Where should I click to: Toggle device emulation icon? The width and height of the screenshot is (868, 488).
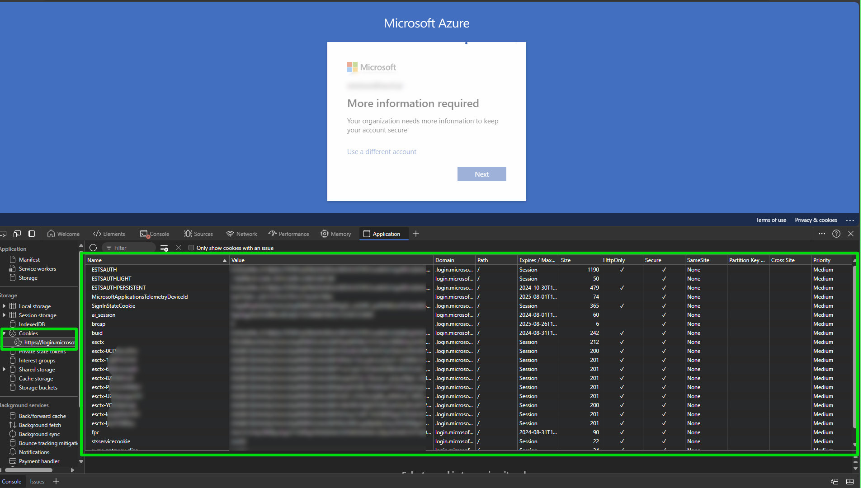coord(17,234)
